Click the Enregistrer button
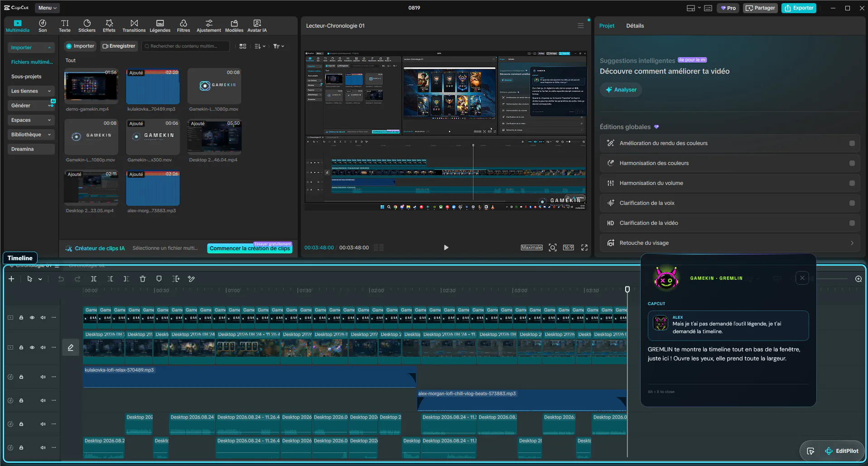 tap(119, 46)
